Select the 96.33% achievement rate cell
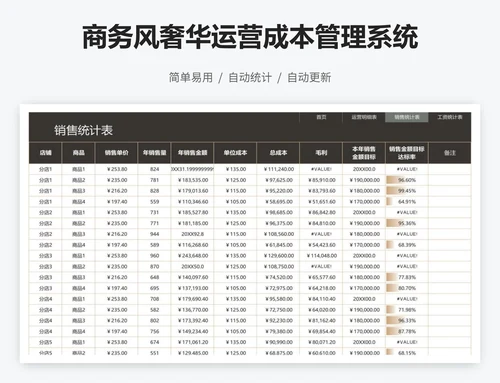Viewport: 500px width, 383px height. click(407, 321)
